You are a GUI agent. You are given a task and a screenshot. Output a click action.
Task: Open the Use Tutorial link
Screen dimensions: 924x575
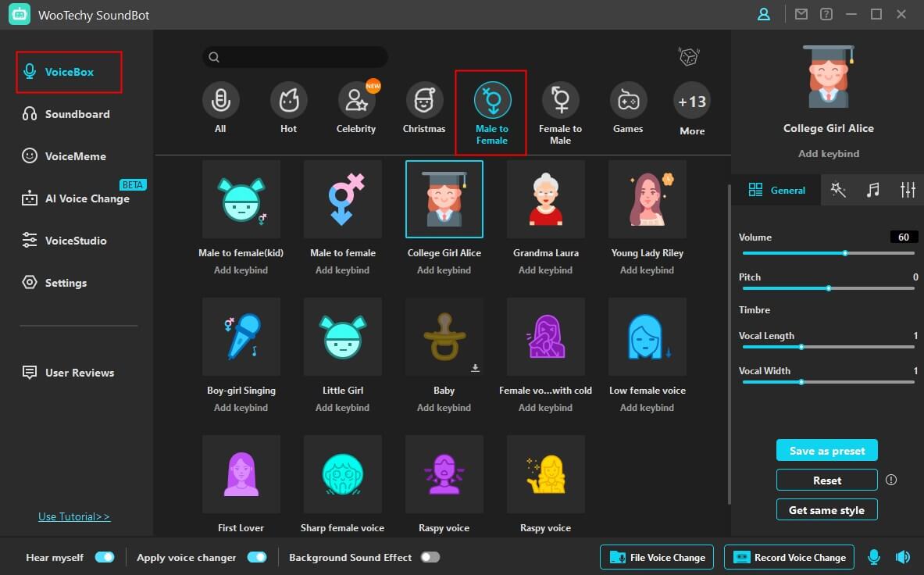[x=74, y=516]
